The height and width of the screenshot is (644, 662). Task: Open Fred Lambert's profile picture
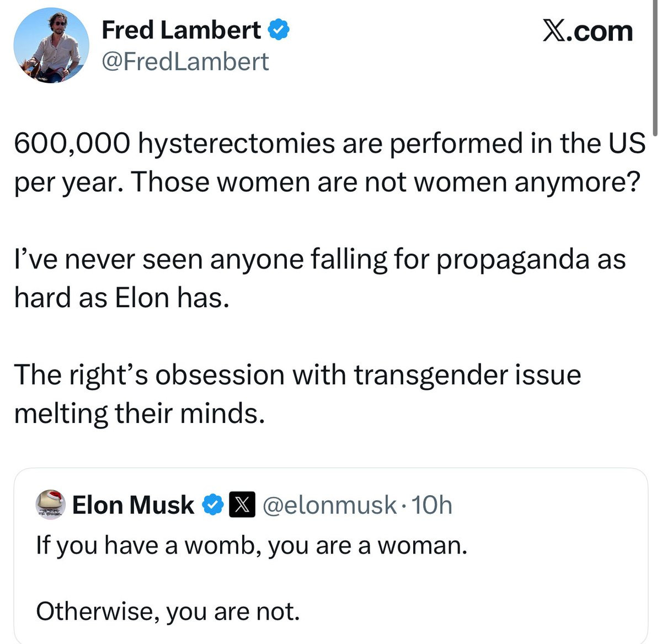[51, 46]
